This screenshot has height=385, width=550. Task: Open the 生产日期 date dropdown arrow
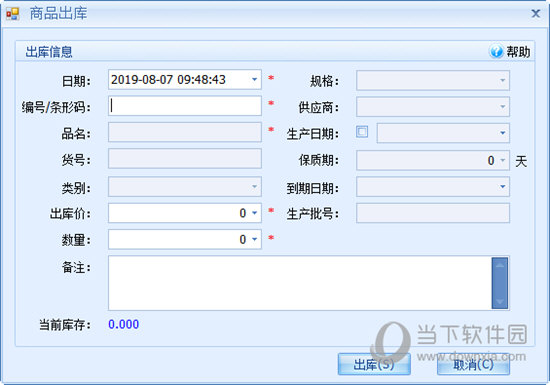[x=503, y=133]
